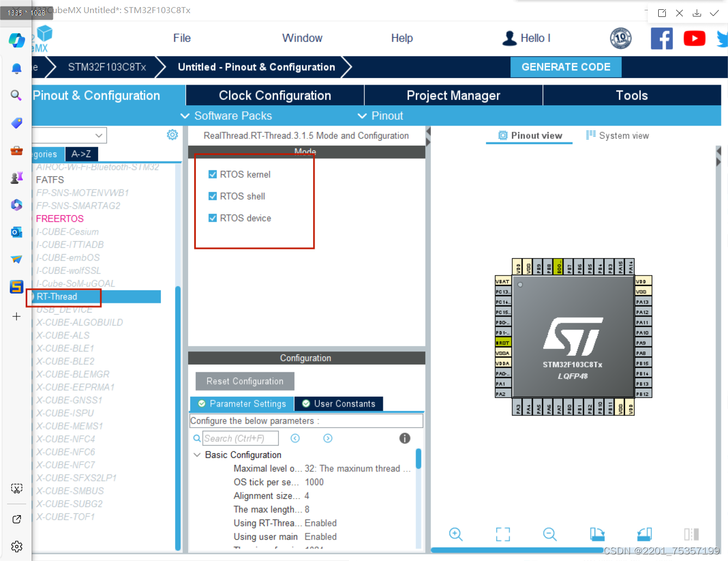Select FREERTOS in the component list
The image size is (728, 561).
(60, 218)
